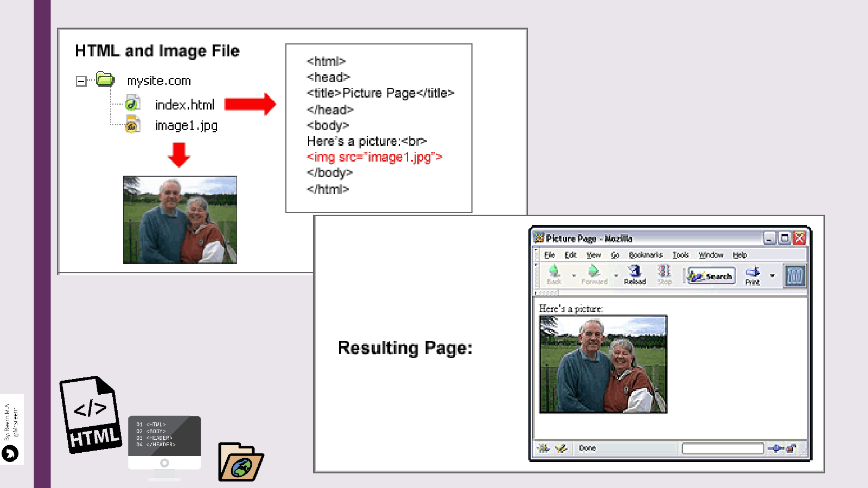Select index.html in the file tree
Image resolution: width=868 pixels, height=488 pixels.
[184, 105]
